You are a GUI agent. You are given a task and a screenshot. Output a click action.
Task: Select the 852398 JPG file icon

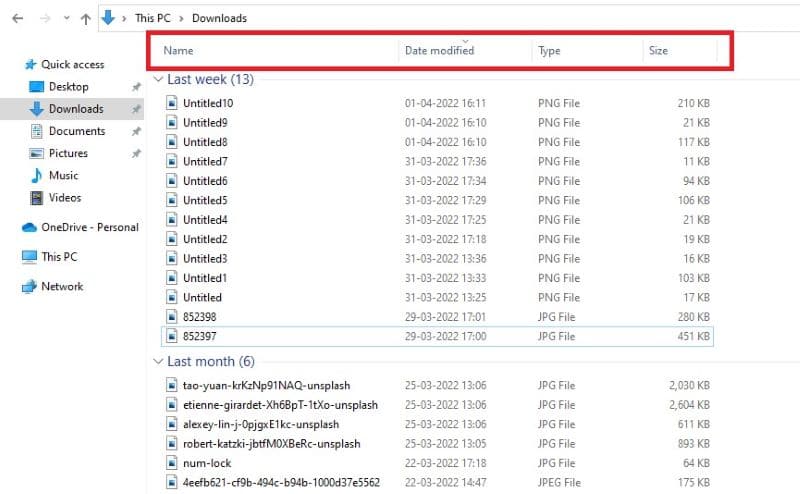pyautogui.click(x=172, y=316)
